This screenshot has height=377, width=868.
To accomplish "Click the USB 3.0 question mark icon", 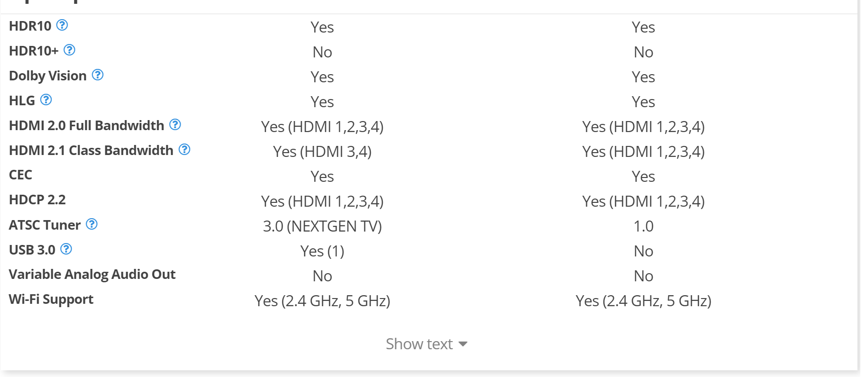I will (66, 249).
